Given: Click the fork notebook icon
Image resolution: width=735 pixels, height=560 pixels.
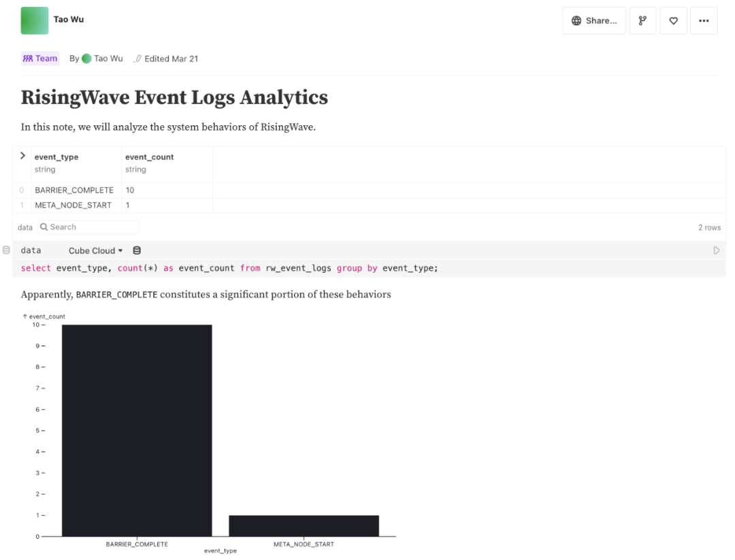Looking at the screenshot, I should click(642, 20).
